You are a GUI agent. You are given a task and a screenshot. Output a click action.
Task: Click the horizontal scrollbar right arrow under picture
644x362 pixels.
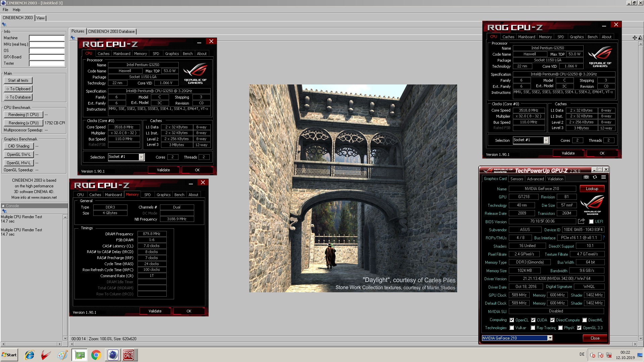(635, 344)
